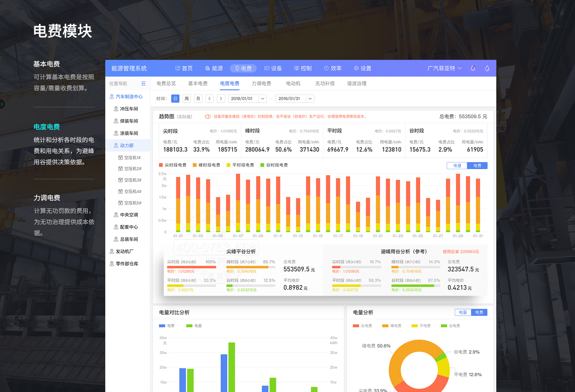Image resolution: width=575 pixels, height=392 pixels.
Task: Open the start date 2019/01/01 dropdown
Action: pyautogui.click(x=263, y=99)
